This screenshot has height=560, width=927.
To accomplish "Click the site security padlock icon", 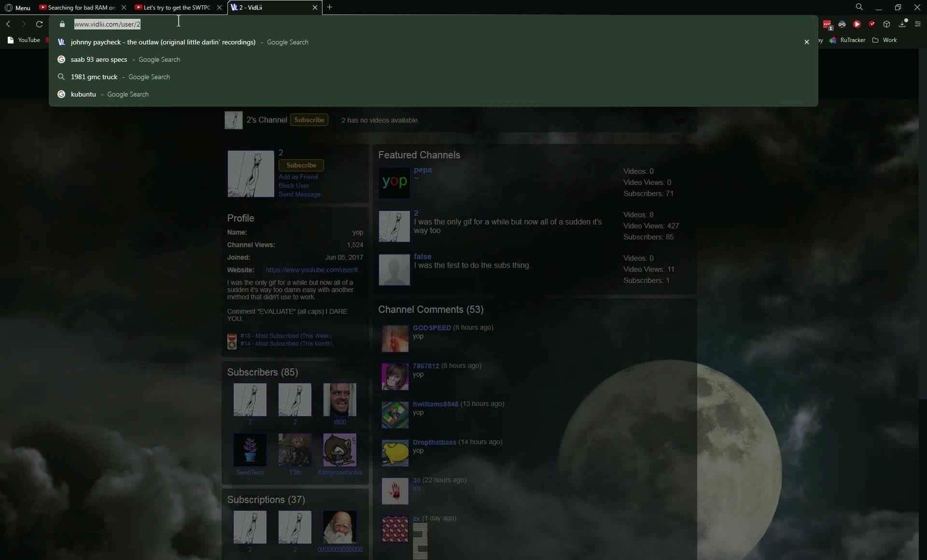I will [62, 24].
